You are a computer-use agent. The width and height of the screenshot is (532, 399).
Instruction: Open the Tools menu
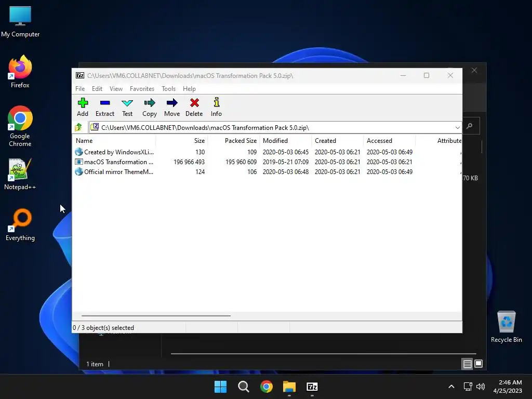(169, 88)
